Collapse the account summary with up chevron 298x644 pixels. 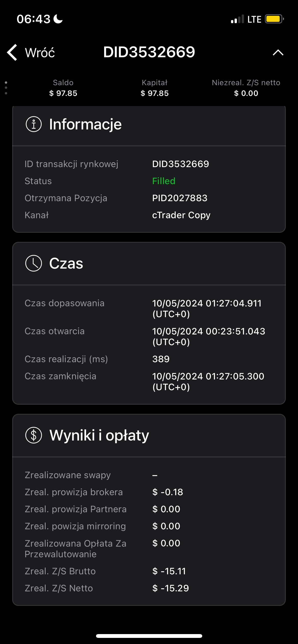(x=278, y=52)
